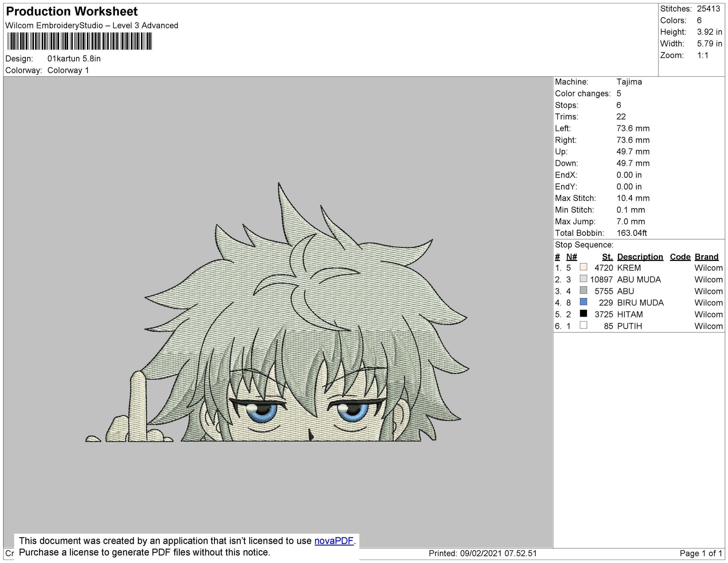This screenshot has width=728, height=563.
Task: Click the design name 01kartun 5.8in
Action: (74, 59)
